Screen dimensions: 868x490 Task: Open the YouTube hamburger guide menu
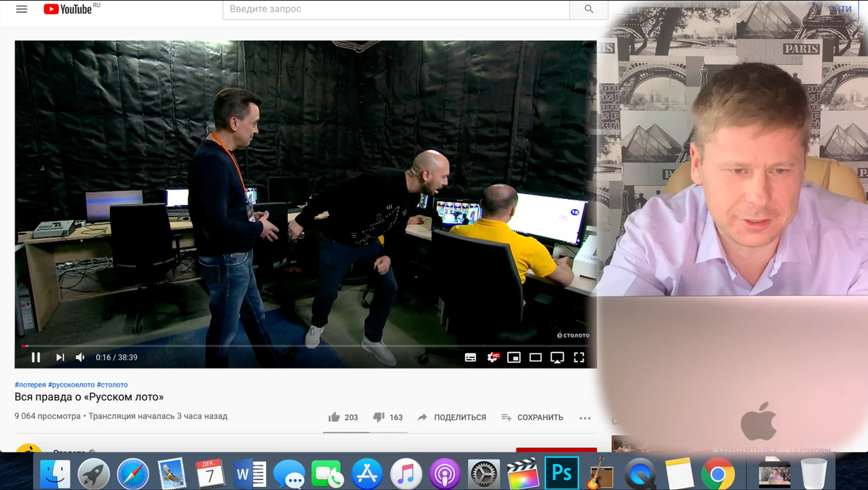[22, 9]
